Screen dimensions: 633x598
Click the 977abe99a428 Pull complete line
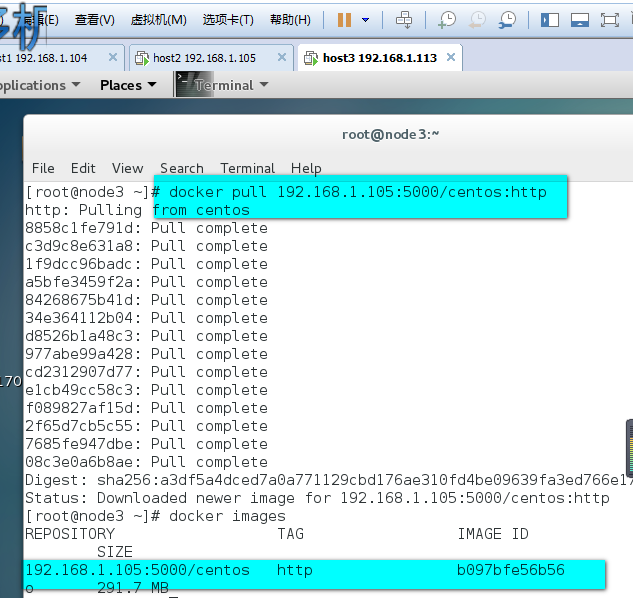click(x=146, y=354)
